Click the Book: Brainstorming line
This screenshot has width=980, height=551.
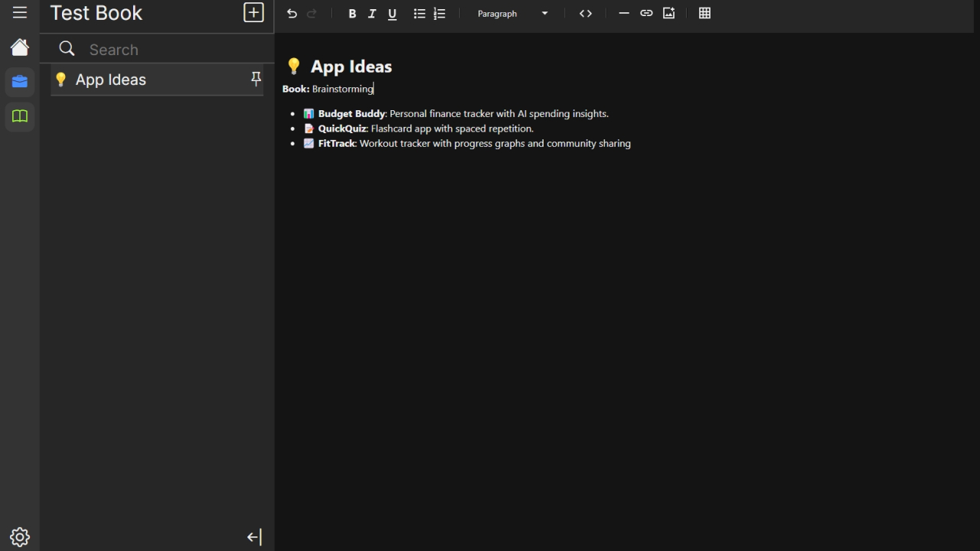328,89
